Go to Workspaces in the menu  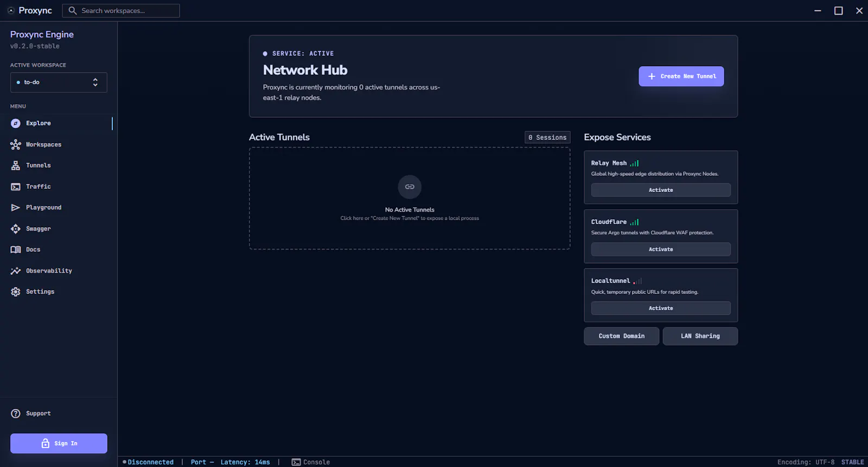(59, 144)
